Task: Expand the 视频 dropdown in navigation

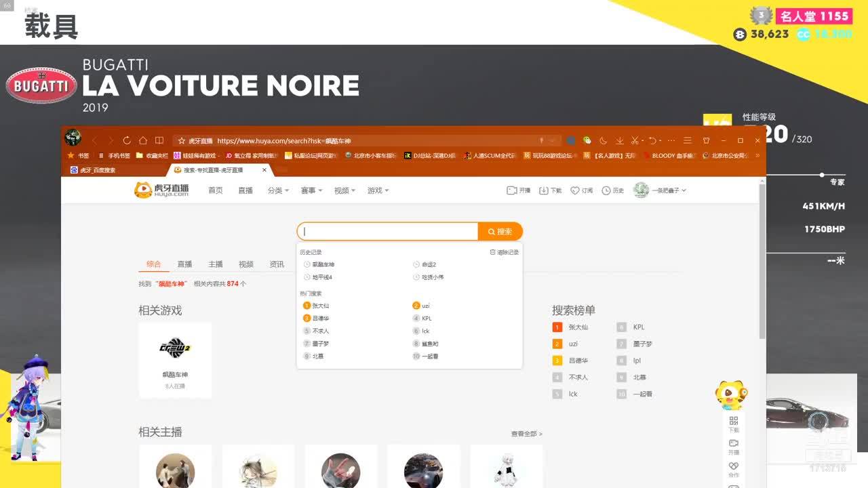Action: (344, 190)
